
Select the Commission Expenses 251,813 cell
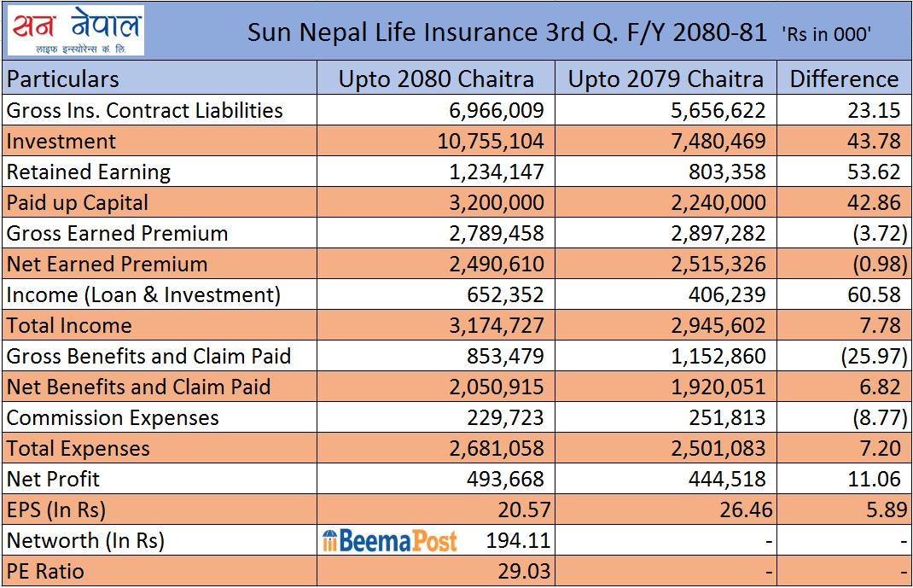[726, 417]
